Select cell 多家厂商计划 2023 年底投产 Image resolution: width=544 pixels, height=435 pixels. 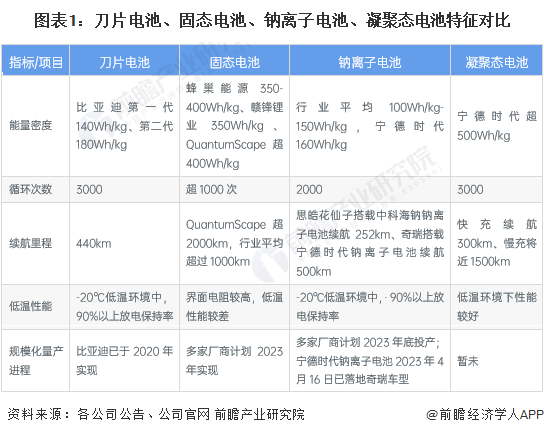tap(370, 361)
